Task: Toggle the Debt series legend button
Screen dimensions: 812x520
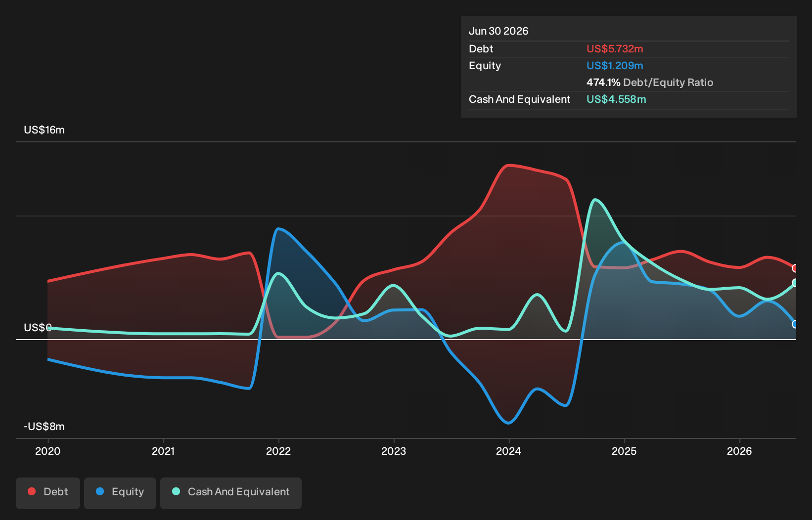Action: (48, 493)
